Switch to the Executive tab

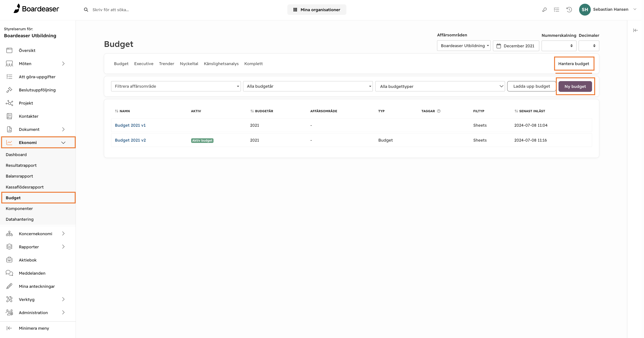tap(144, 64)
